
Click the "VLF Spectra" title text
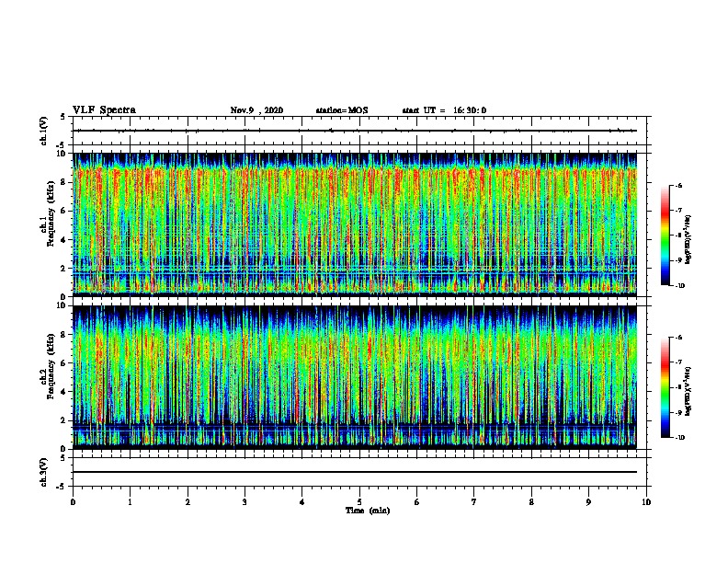(104, 110)
